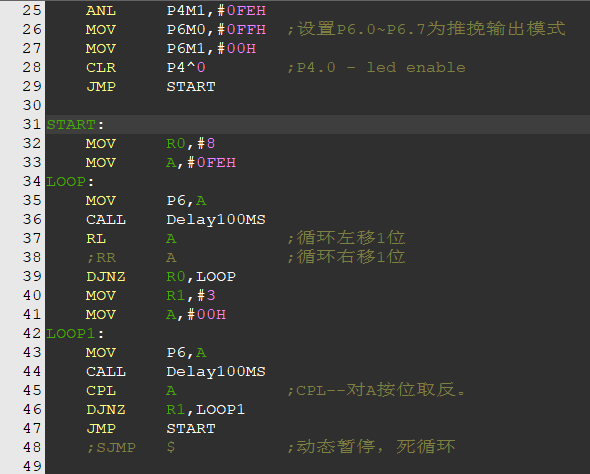Click A,#00H operand on line 41
The height and width of the screenshot is (474, 590).
[x=196, y=314]
